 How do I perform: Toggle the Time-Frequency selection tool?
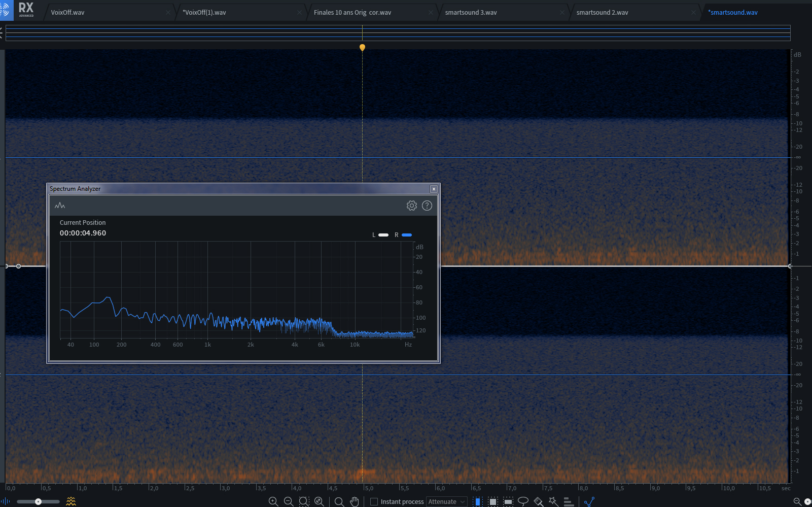(x=492, y=501)
